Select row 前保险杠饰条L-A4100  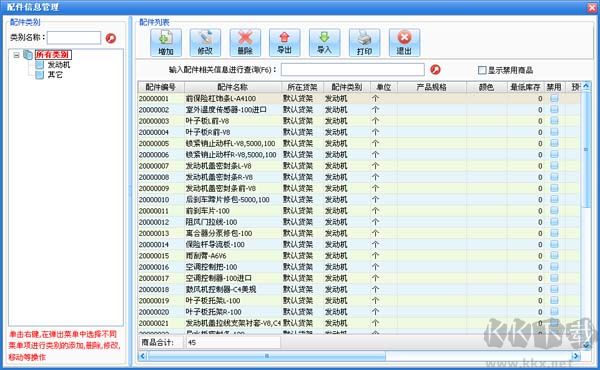pos(359,98)
